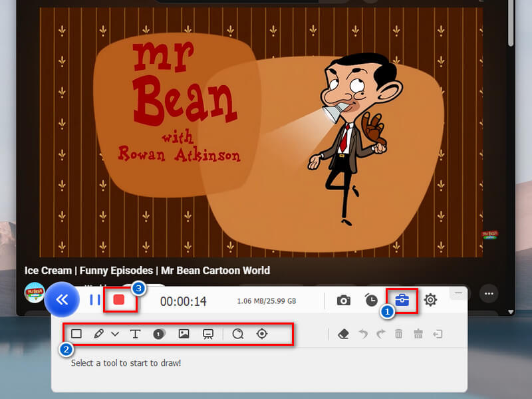
Task: Click the Mr Bean channel avatar
Action: pyautogui.click(x=35, y=293)
